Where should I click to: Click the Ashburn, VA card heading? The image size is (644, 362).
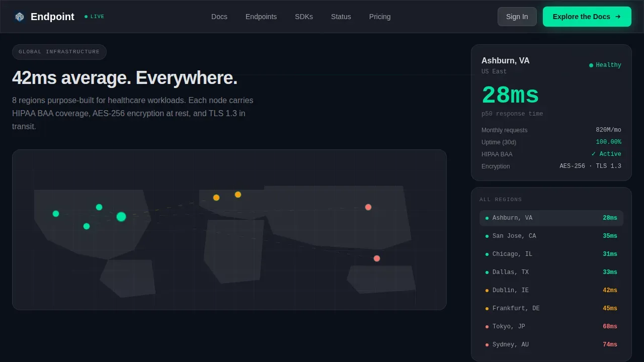(505, 61)
